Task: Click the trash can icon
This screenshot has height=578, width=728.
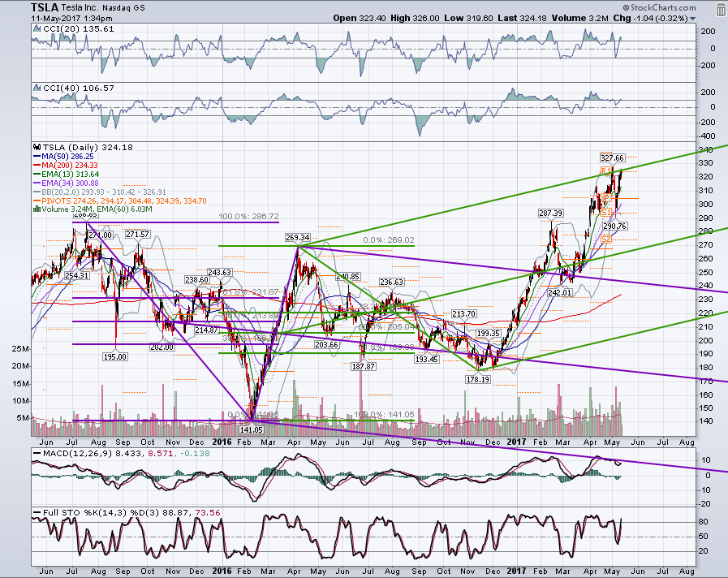Action: click(x=721, y=11)
